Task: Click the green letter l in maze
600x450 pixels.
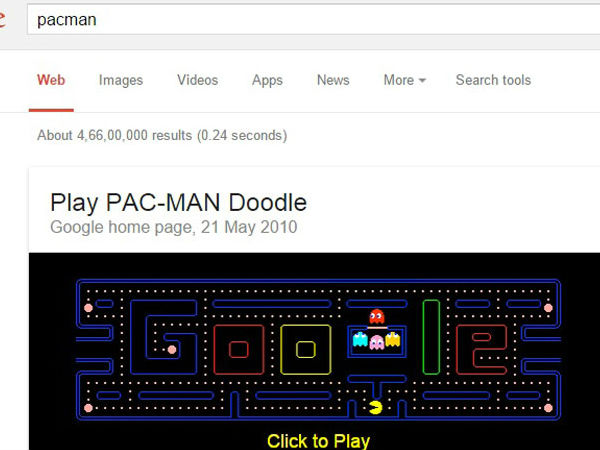Action: (x=431, y=337)
